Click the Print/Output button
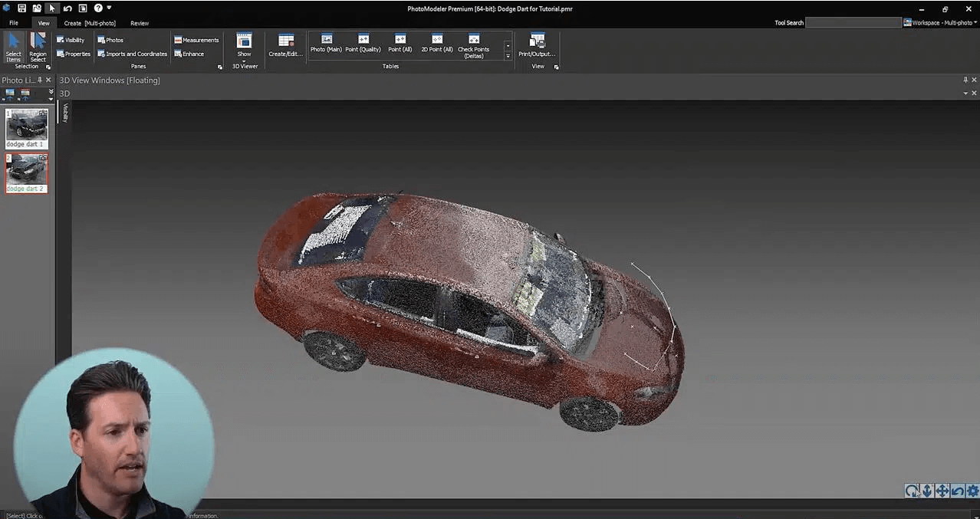This screenshot has width=980, height=519. click(538, 45)
